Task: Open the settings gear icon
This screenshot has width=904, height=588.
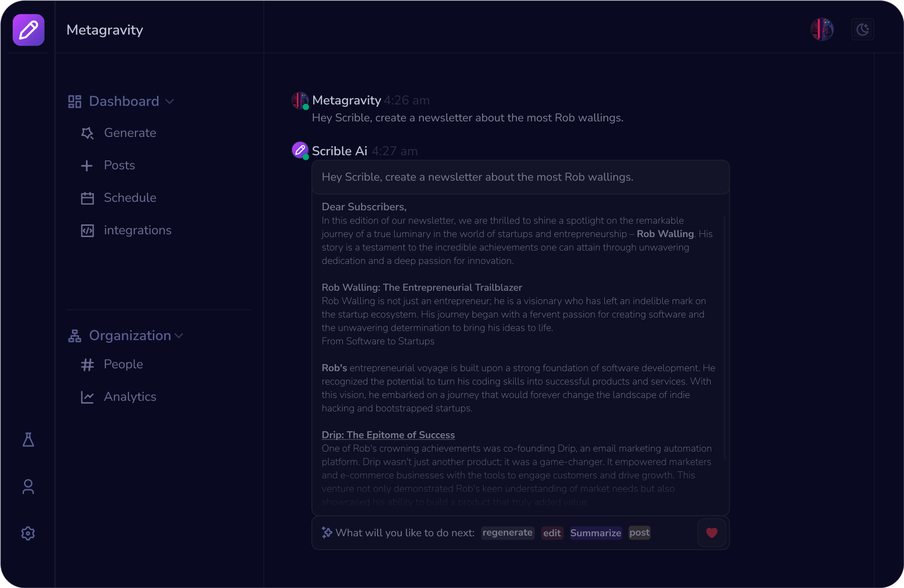Action: coord(28,533)
